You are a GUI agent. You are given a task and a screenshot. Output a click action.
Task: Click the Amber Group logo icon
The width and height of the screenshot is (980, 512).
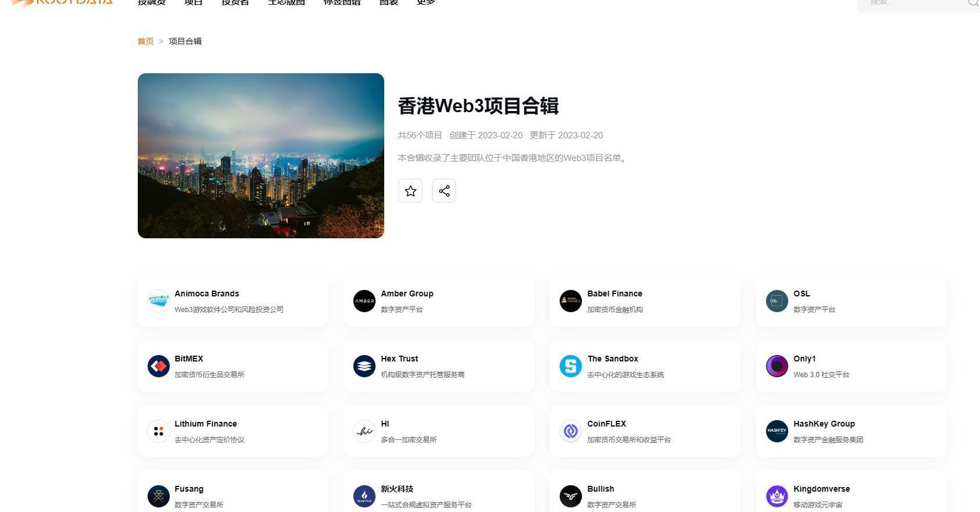pyautogui.click(x=364, y=301)
